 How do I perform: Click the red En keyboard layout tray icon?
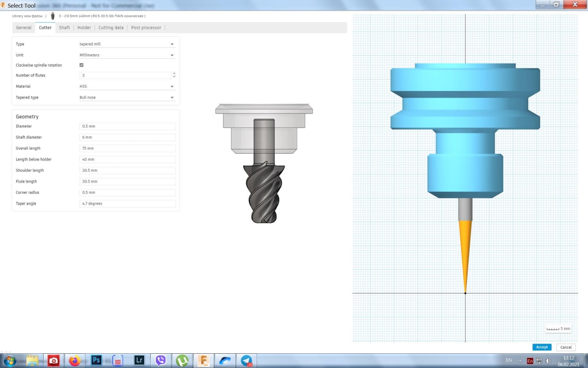pyautogui.click(x=530, y=361)
